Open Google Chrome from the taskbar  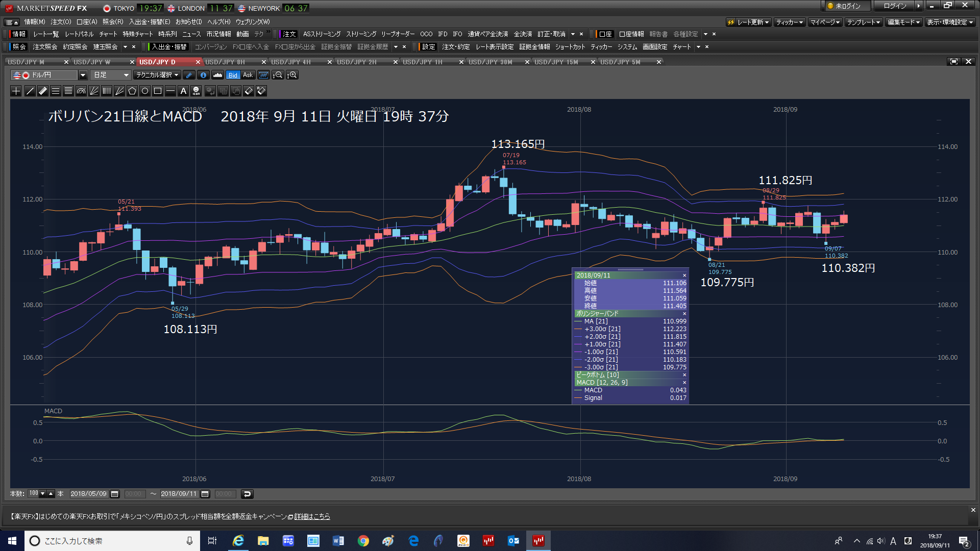pos(363,541)
